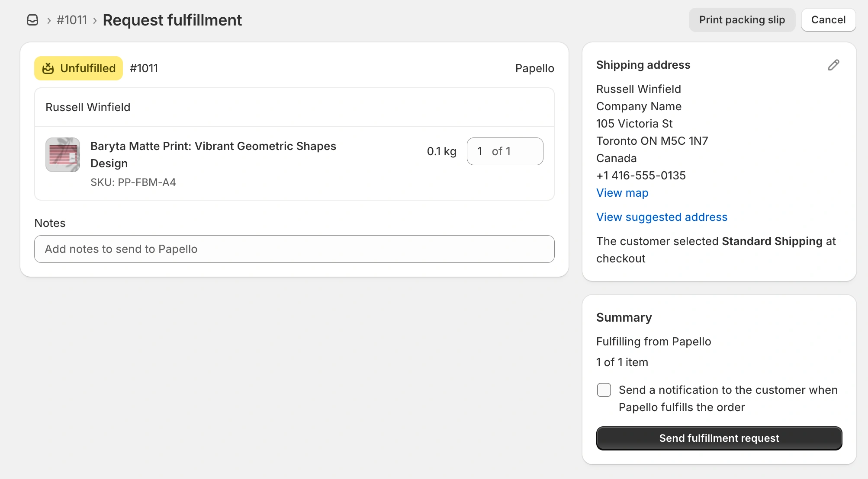Select customer name Russell Winfield
This screenshot has height=479, width=868.
(88, 107)
